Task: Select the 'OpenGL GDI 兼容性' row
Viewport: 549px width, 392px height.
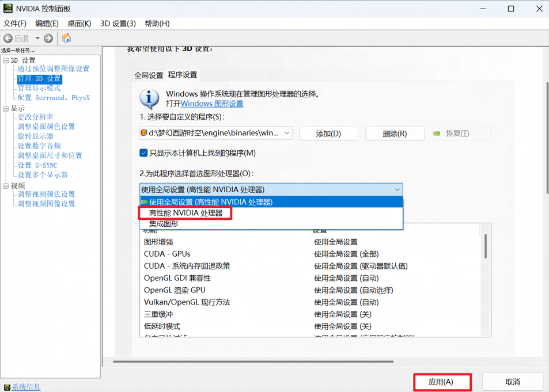Action: point(310,278)
